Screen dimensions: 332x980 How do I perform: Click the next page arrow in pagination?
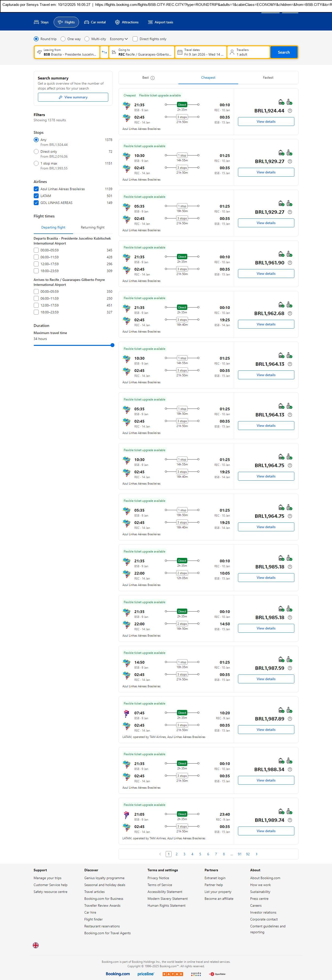click(x=256, y=854)
